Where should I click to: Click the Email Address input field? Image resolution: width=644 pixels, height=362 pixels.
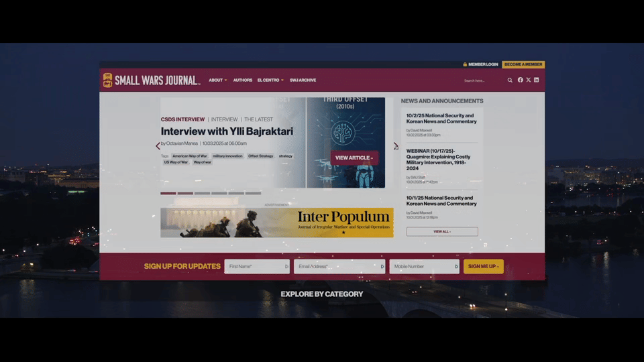(x=339, y=266)
